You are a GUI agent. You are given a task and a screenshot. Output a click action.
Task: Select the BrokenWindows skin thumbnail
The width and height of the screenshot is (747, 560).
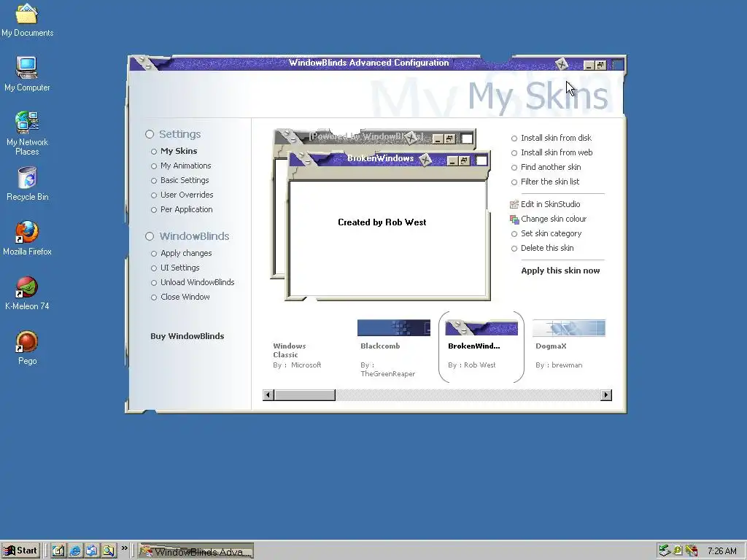tap(481, 328)
